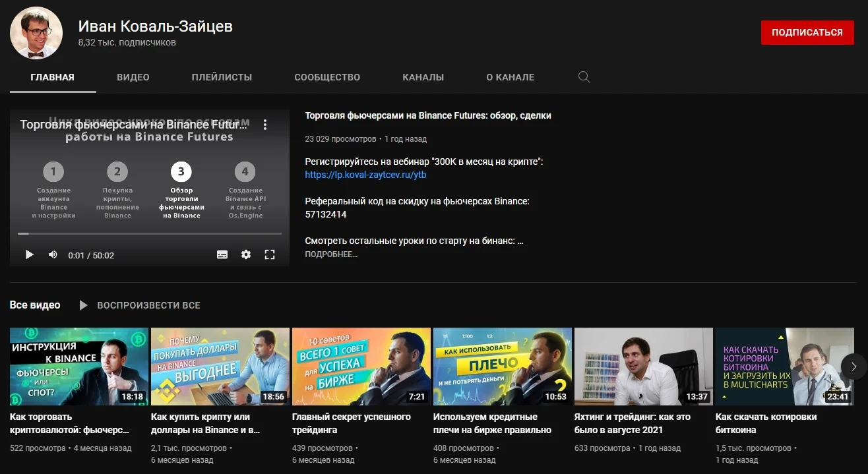Open featured video settings gear

pos(246,254)
